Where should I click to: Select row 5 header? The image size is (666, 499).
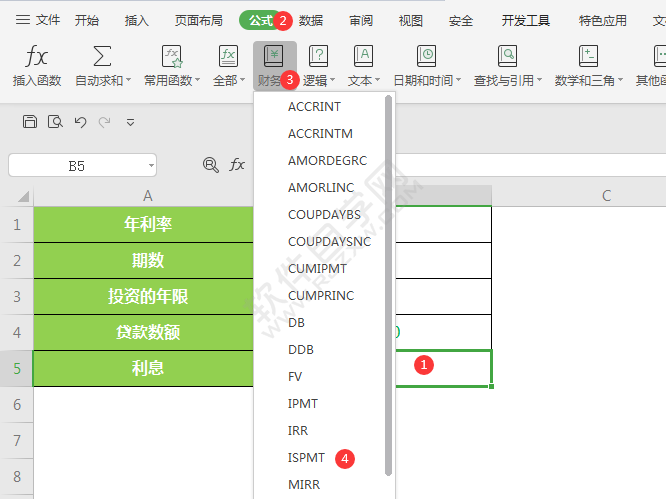coord(17,368)
